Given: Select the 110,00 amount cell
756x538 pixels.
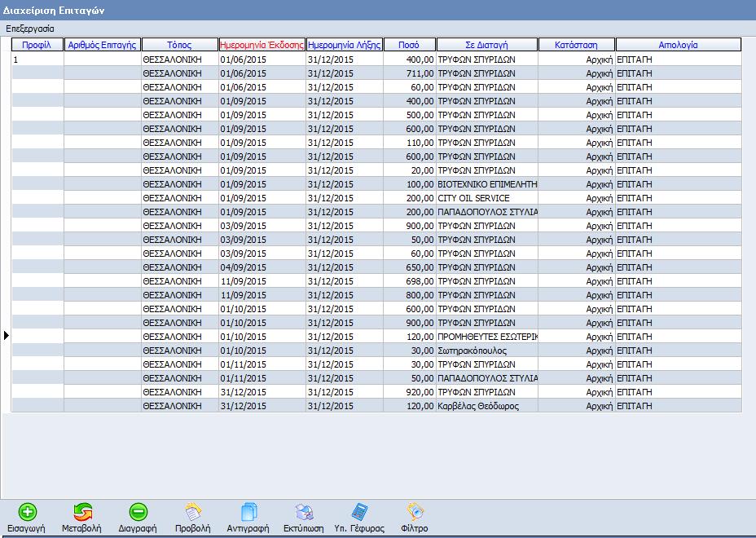Looking at the screenshot, I should pyautogui.click(x=410, y=143).
